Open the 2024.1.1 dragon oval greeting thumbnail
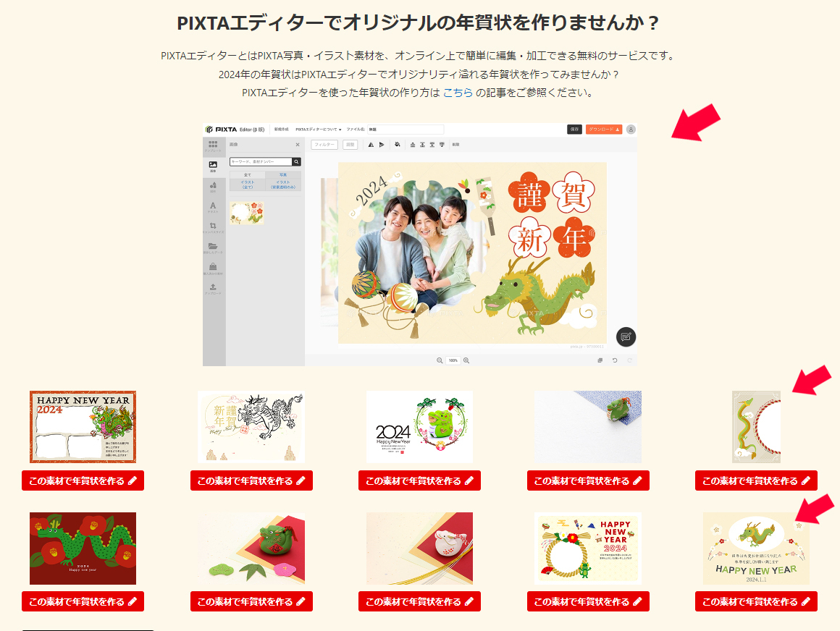Image resolution: width=840 pixels, height=631 pixels. click(x=757, y=548)
